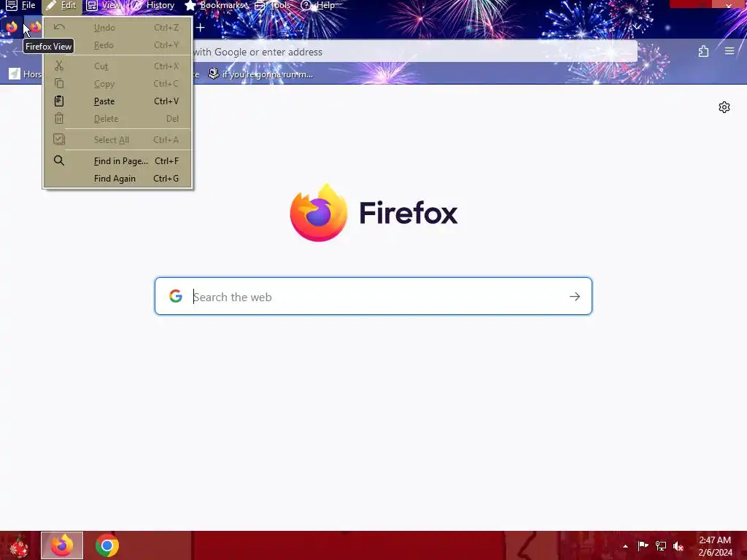Open the History menu

(152, 6)
